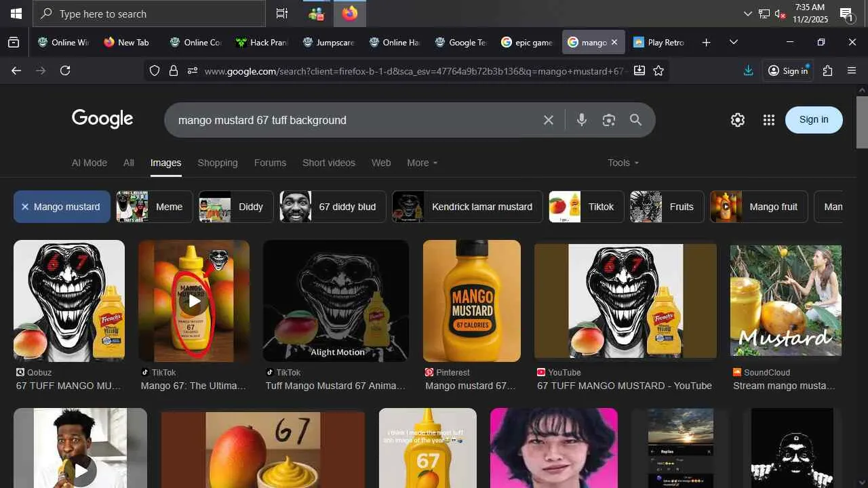The height and width of the screenshot is (488, 868).
Task: Click the Windows taskbar search box
Action: tap(149, 14)
